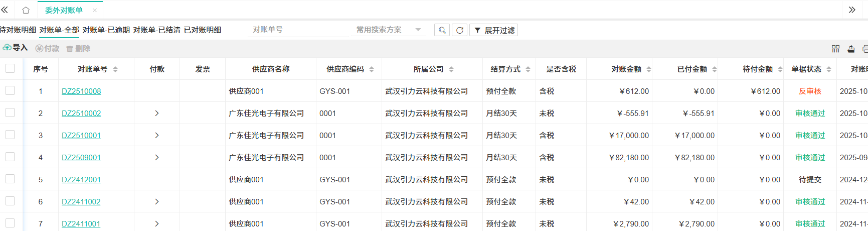Click the export icon above the table
Image resolution: width=868 pixels, height=231 pixels.
tap(851, 49)
